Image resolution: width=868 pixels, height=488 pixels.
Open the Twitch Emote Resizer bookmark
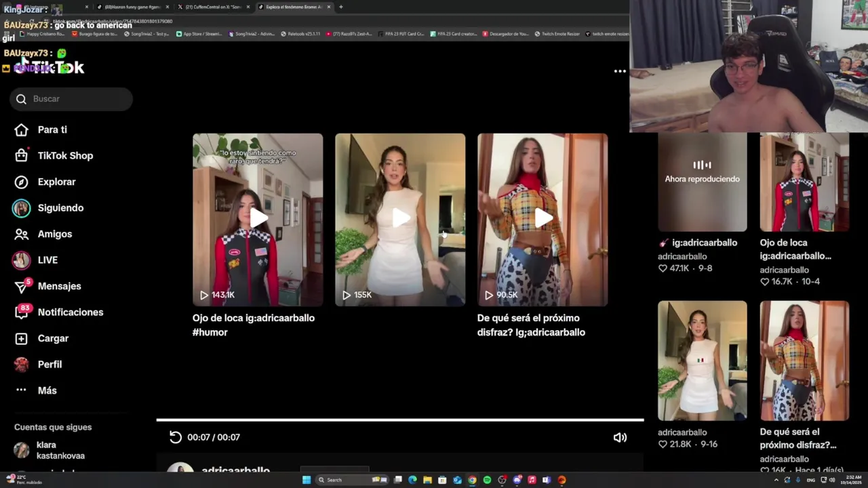coord(558,33)
